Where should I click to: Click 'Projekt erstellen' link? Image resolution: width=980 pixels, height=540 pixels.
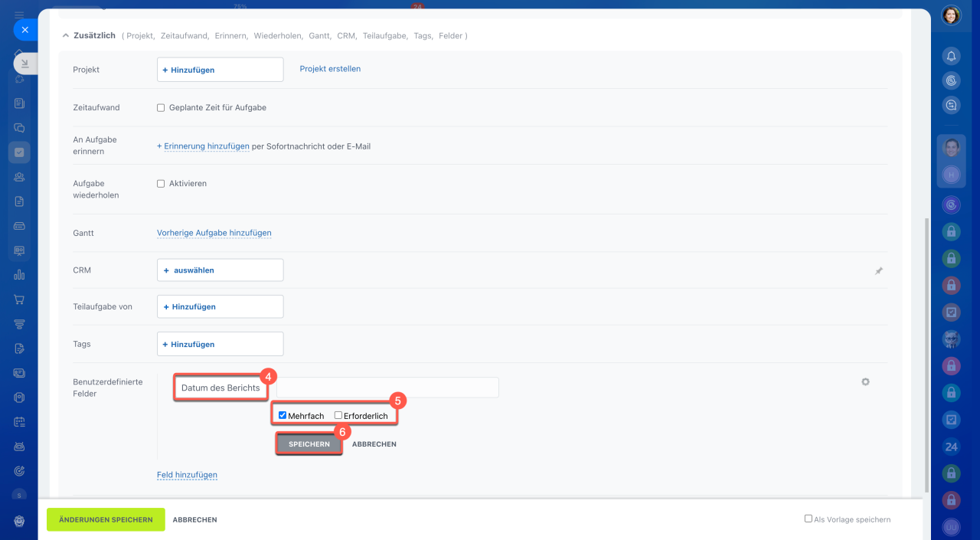click(330, 69)
